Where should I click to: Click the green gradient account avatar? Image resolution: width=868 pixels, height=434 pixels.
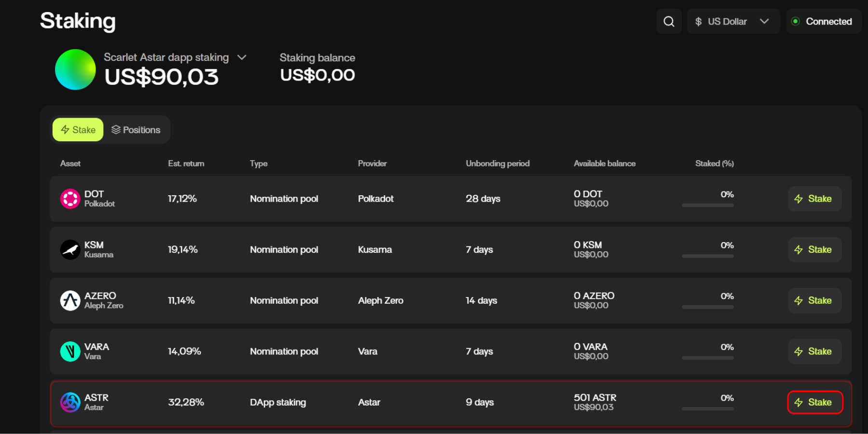click(x=75, y=69)
